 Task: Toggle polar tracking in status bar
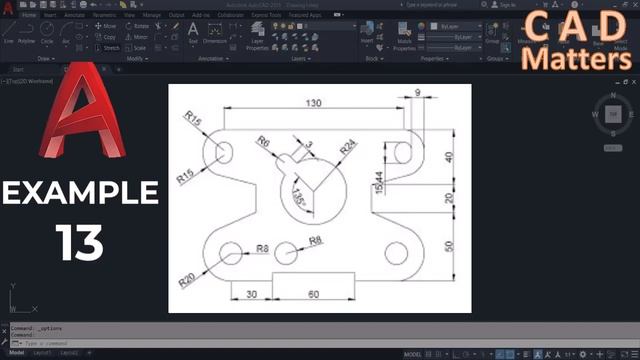pyautogui.click(x=466, y=354)
